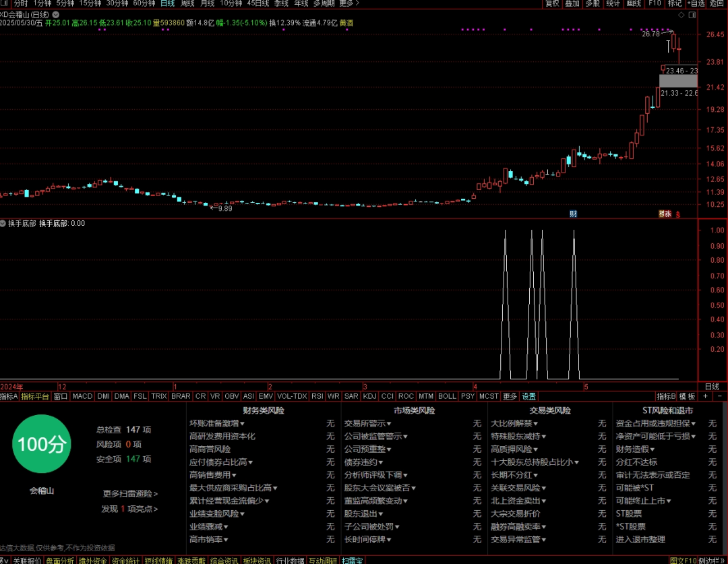The width and height of the screenshot is (728, 564).
Task: Click 图文F10 at bottom right
Action: (683, 560)
